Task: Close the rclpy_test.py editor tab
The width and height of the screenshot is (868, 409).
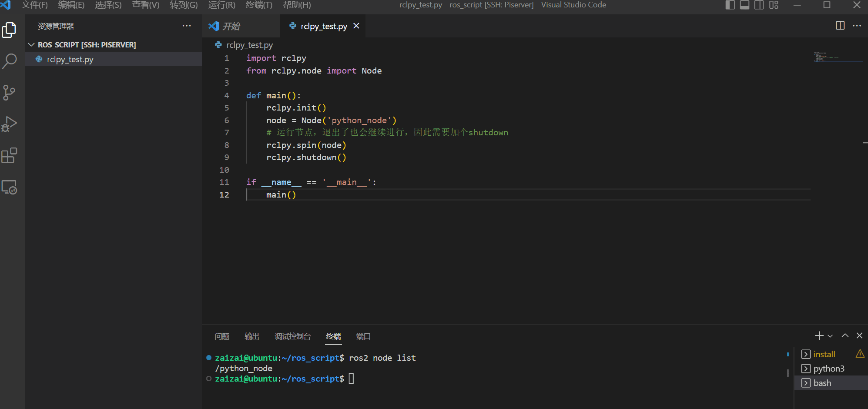Action: pyautogui.click(x=356, y=26)
